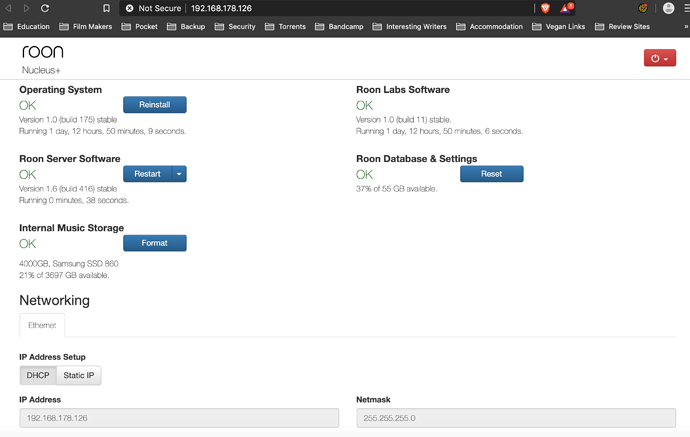Open the Pocket bookmarks folder

tap(139, 27)
